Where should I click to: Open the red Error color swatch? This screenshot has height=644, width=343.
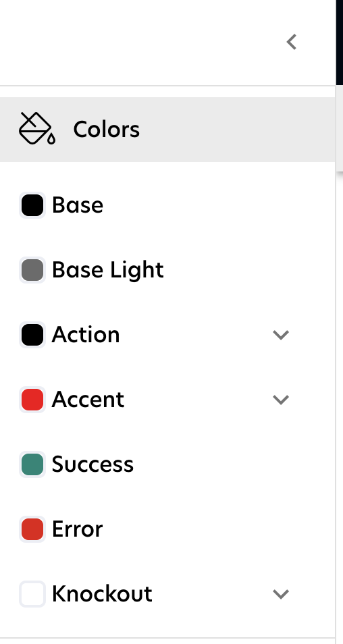(x=32, y=529)
